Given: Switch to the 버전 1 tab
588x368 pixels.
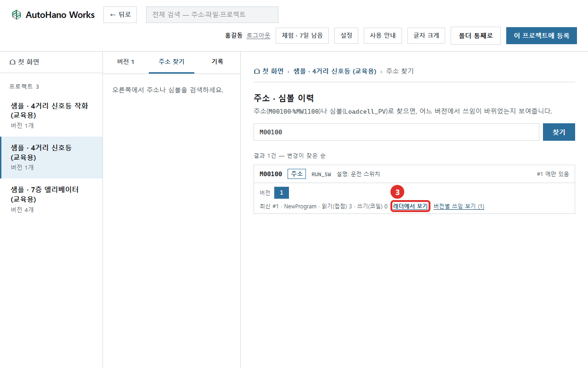Looking at the screenshot, I should pos(126,62).
